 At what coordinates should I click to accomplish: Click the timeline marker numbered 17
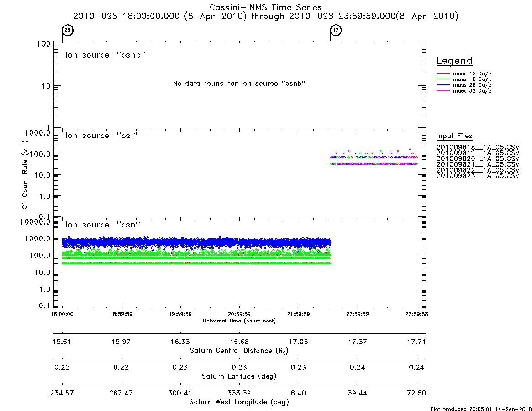pyautogui.click(x=336, y=30)
